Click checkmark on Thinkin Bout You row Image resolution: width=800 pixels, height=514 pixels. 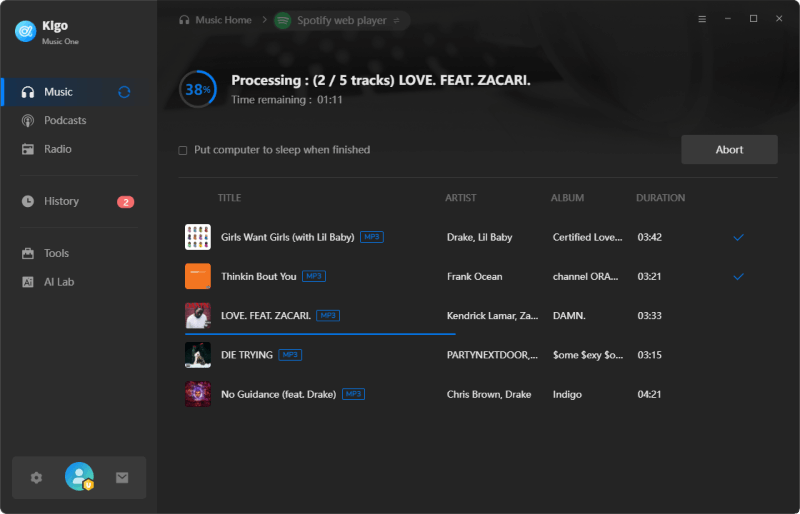coord(738,277)
